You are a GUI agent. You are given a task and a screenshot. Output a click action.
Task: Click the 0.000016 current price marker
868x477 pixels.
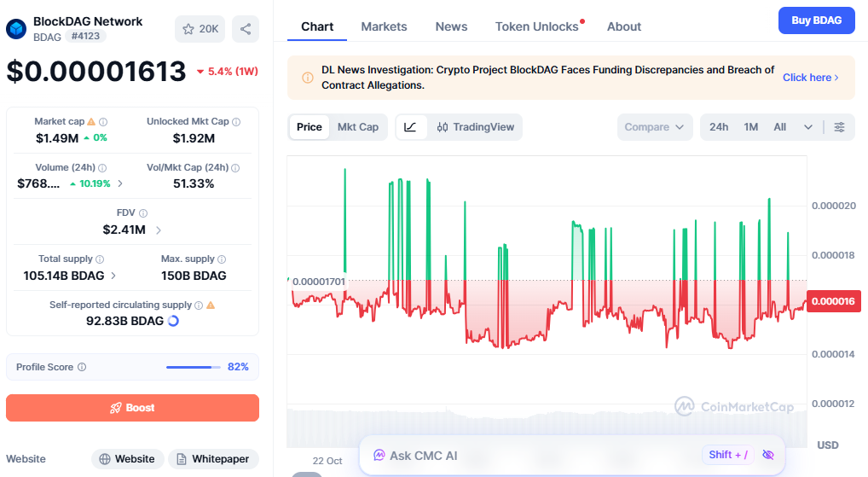[x=833, y=301]
